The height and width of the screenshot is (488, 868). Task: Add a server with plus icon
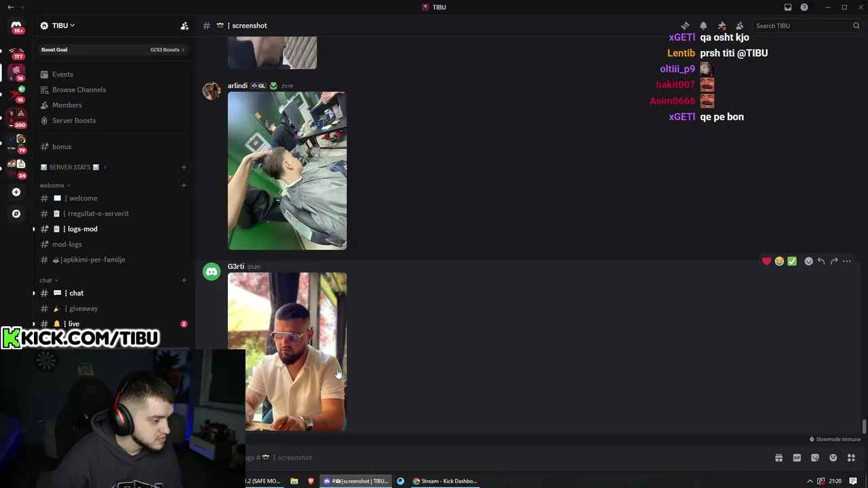(x=16, y=192)
